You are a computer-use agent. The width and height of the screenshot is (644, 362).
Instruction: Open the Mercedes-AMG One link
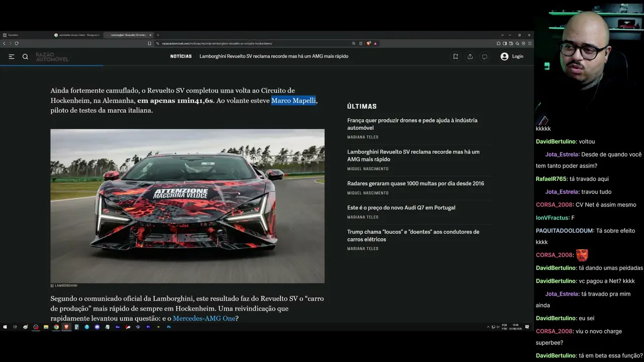[204, 318]
